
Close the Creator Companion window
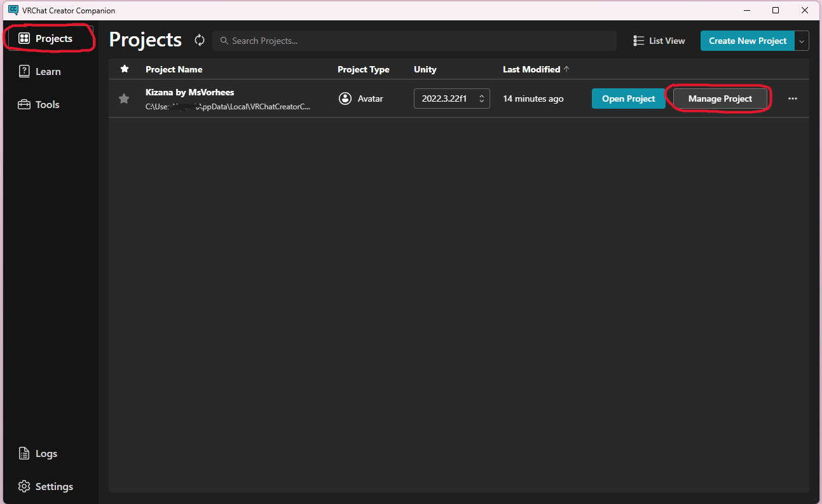coord(805,10)
